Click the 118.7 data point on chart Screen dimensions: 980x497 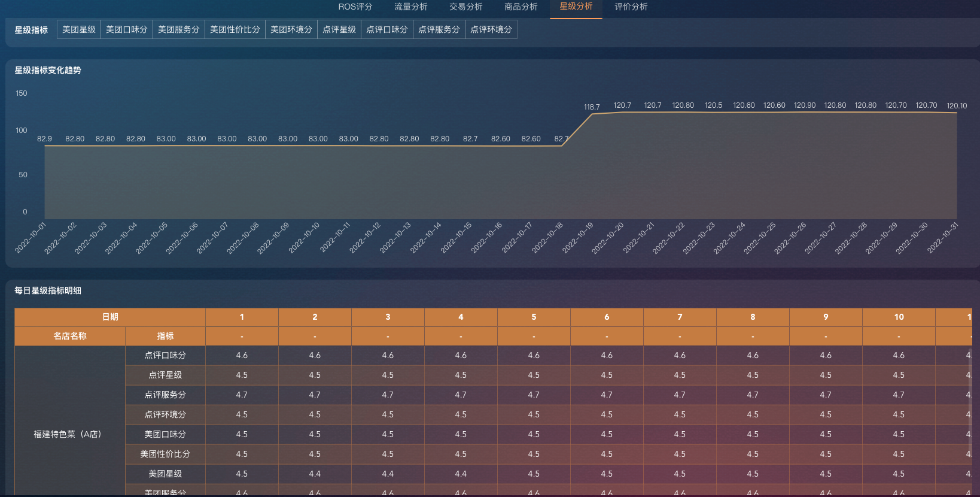click(x=592, y=114)
